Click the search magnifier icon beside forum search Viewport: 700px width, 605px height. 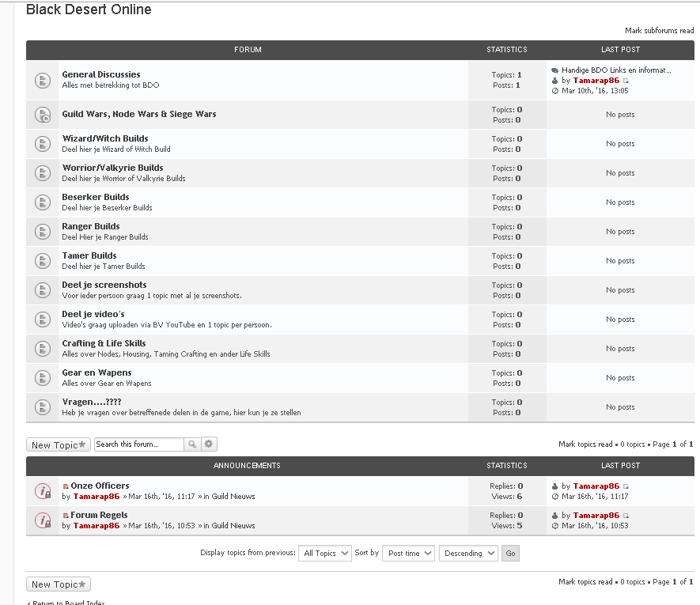(x=192, y=444)
